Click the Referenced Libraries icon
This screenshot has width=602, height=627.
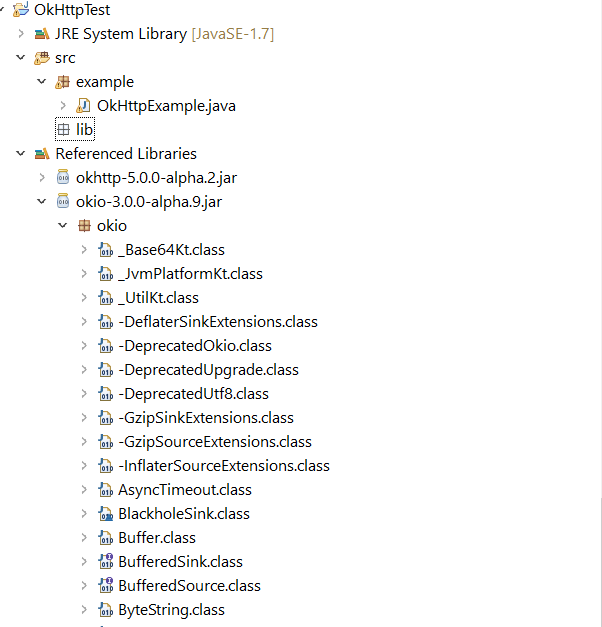coord(42,154)
